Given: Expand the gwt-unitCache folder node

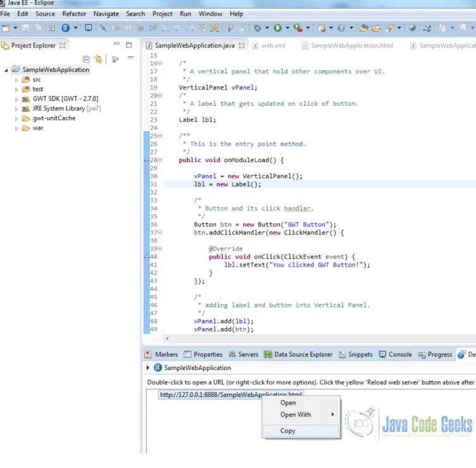Looking at the screenshot, I should tap(16, 119).
